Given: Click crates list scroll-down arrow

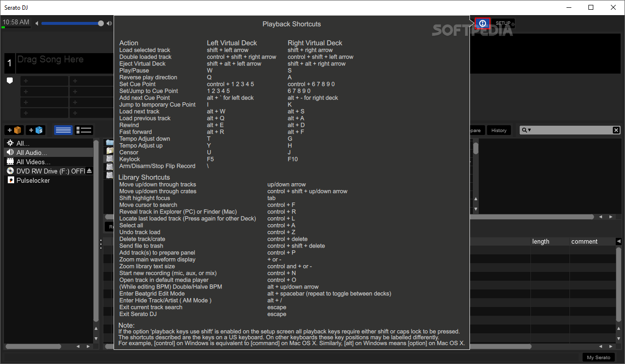Looking at the screenshot, I should click(x=96, y=338).
